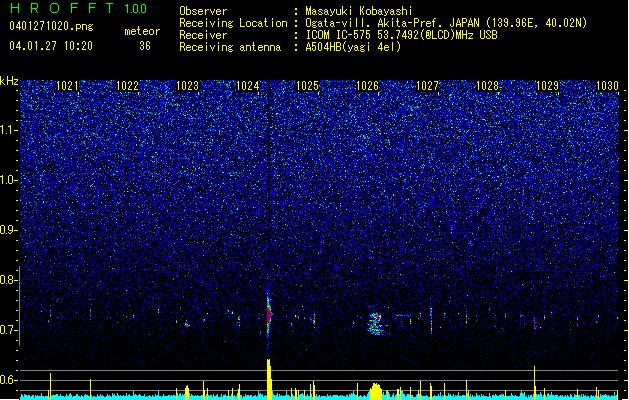The height and width of the screenshot is (400, 629).
Task: Click the Ogata-vill. Akita-Pref. JAPAN location text
Action: (446, 23)
